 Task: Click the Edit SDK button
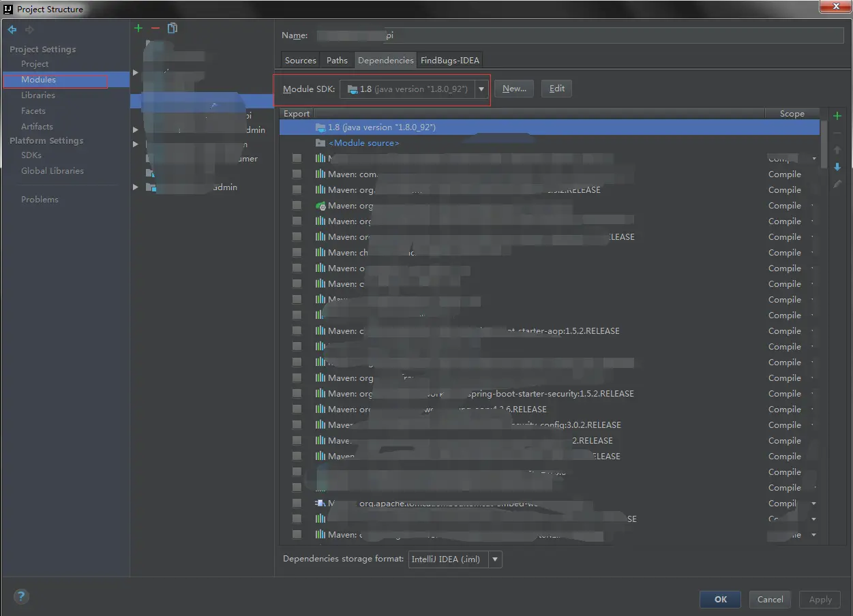(x=557, y=89)
